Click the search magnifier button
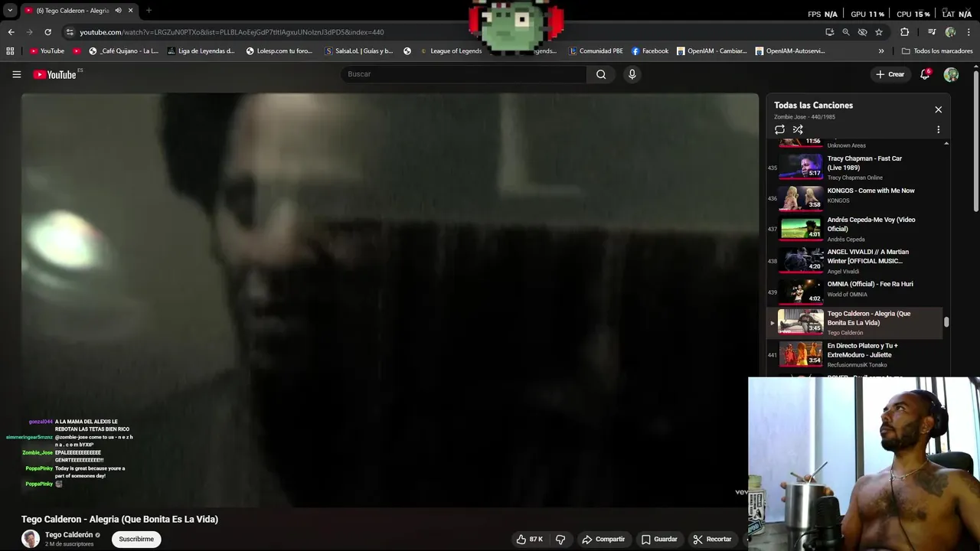The image size is (980, 551). point(601,74)
